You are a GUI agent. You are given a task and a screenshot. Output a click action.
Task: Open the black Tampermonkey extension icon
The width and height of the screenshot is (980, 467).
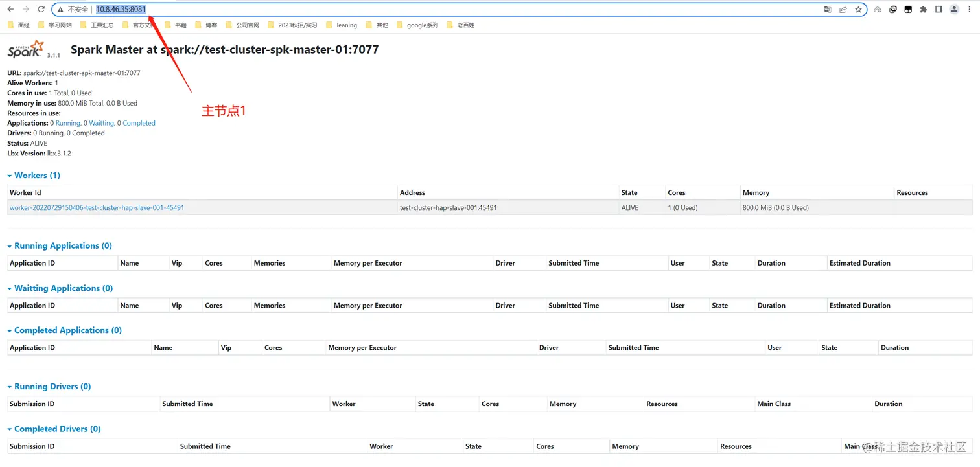(908, 10)
